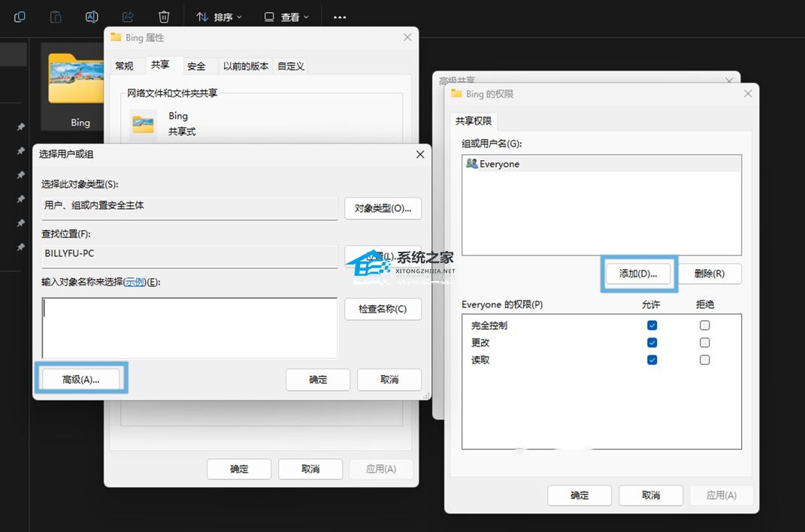Check the 拒绝 box for 更改
This screenshot has width=805, height=532.
704,342
